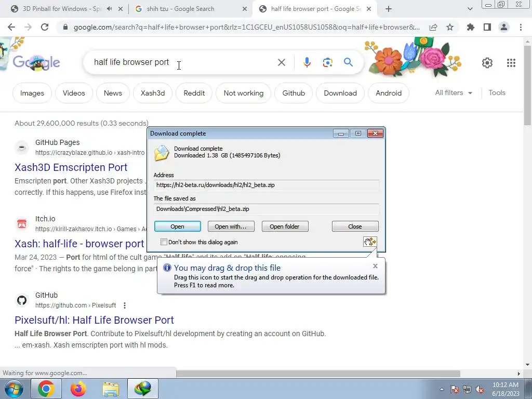Image resolution: width=532 pixels, height=399 pixels.
Task: Click in the Google search box
Action: (183, 62)
